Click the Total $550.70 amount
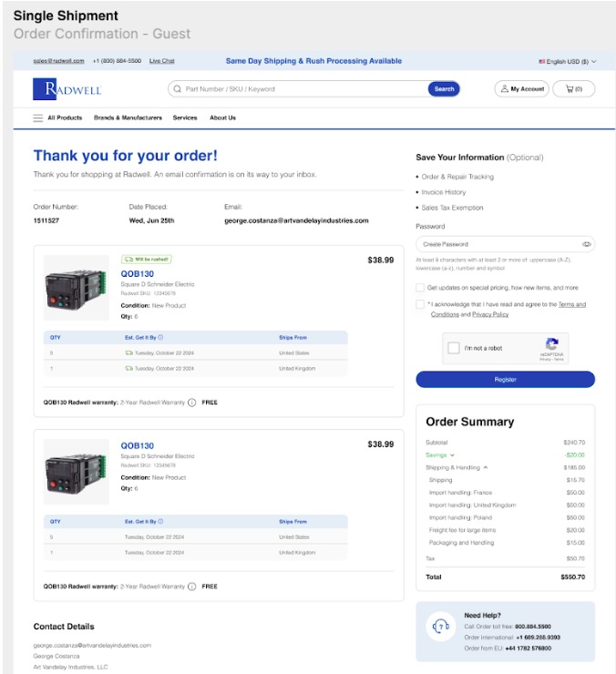Screen dimensions: 616x674 [572, 577]
